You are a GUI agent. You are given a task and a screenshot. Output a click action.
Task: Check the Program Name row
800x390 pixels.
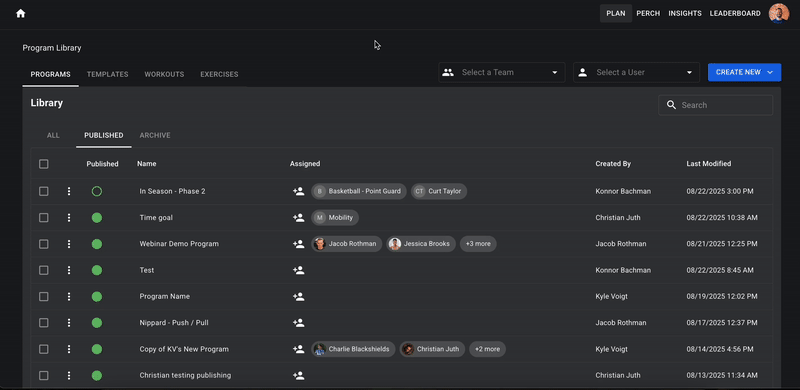pyautogui.click(x=44, y=297)
